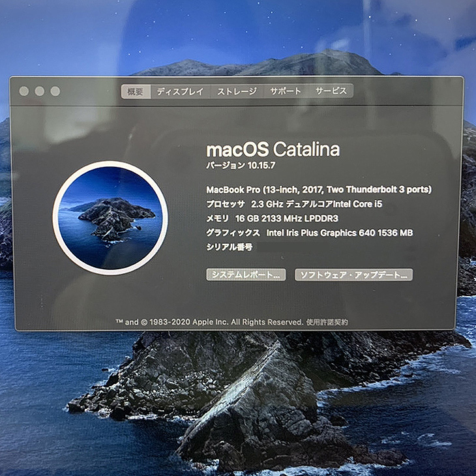
Task: Open the ストレージ tab
Action: click(237, 91)
